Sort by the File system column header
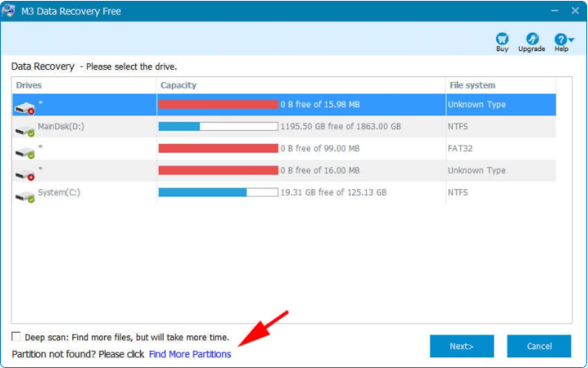Viewport: 588px width, 368px height. (473, 85)
